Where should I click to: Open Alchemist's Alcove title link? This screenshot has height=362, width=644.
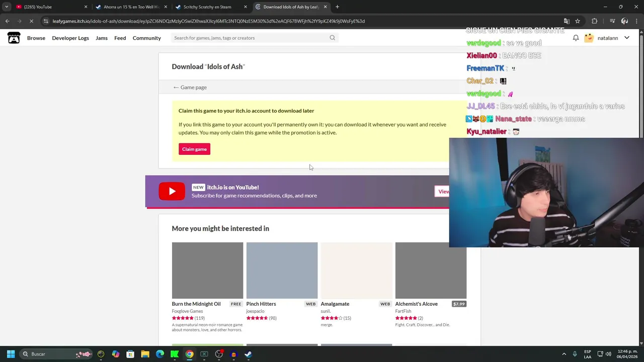[417, 304]
